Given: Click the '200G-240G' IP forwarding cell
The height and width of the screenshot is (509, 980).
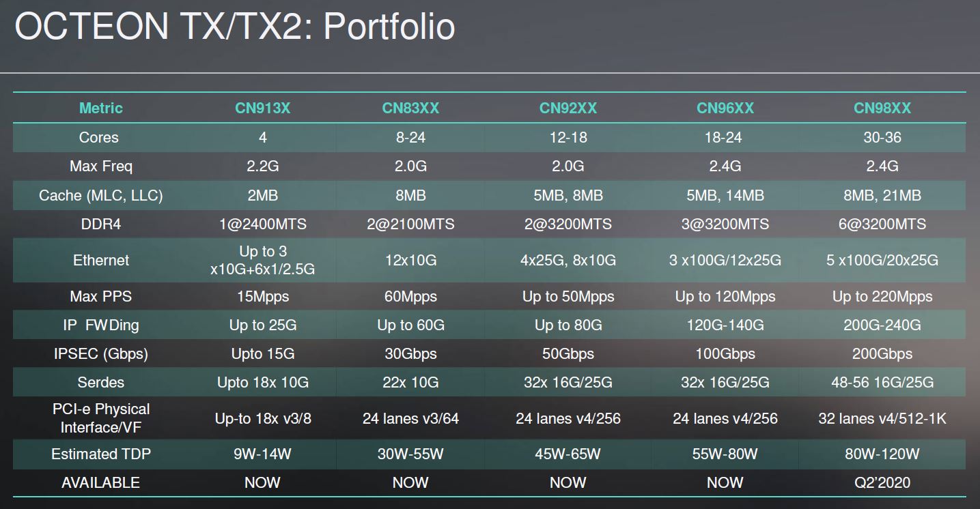Looking at the screenshot, I should click(x=882, y=325).
